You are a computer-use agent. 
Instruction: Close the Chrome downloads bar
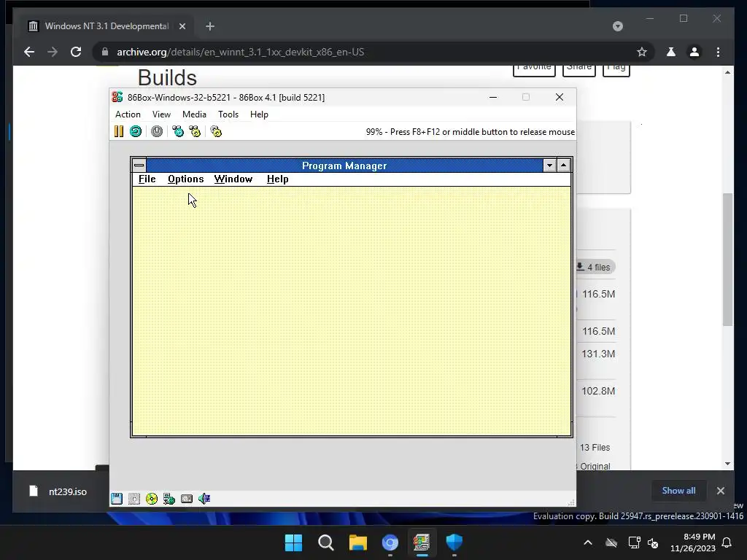point(720,491)
